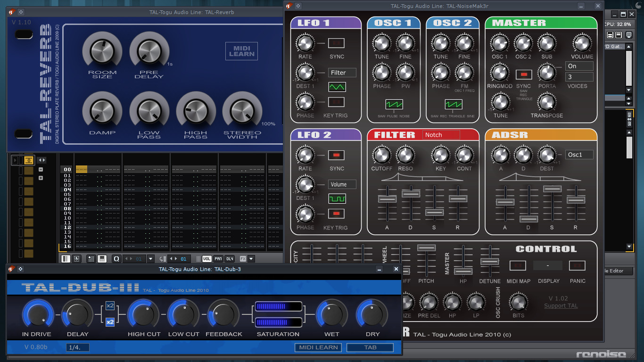Click the pattern follow icon in Renoise toolbar
The image size is (644, 362).
[66, 259]
